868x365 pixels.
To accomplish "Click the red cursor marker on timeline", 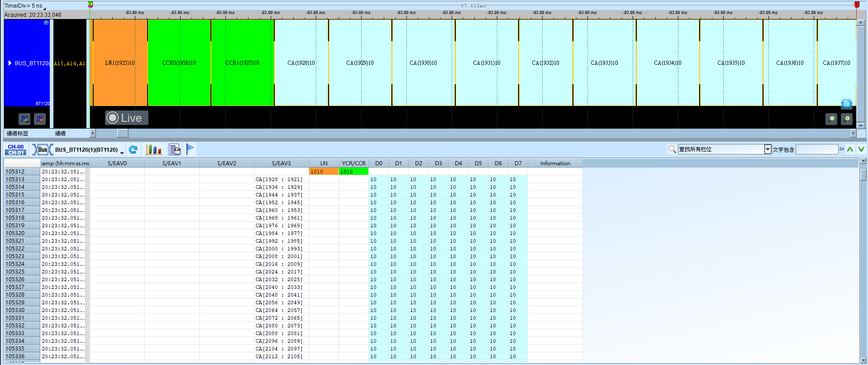I will point(857,5).
